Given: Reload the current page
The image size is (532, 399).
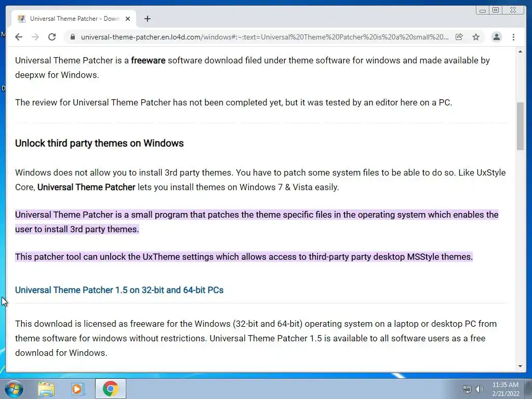Looking at the screenshot, I should (x=52, y=37).
